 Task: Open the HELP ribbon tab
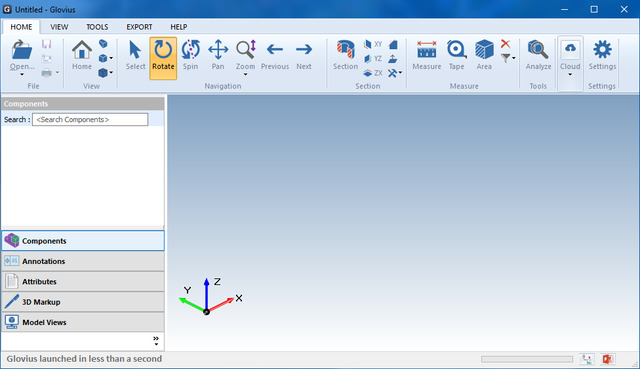[179, 27]
